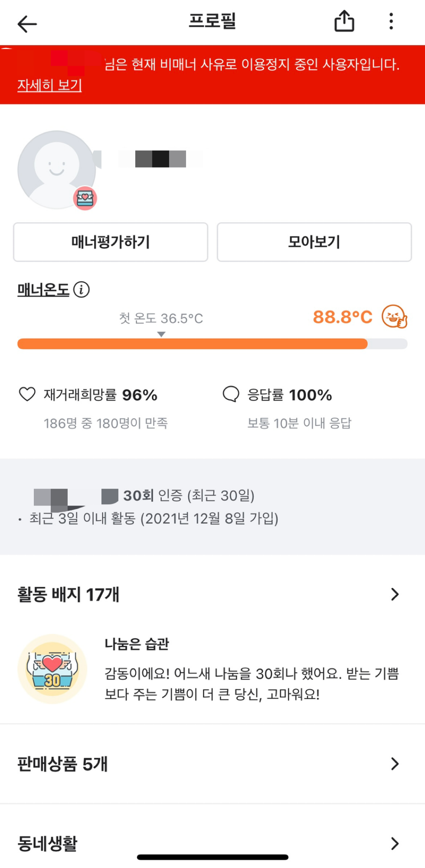Tap the underlined 매너온도 label

[x=43, y=289]
